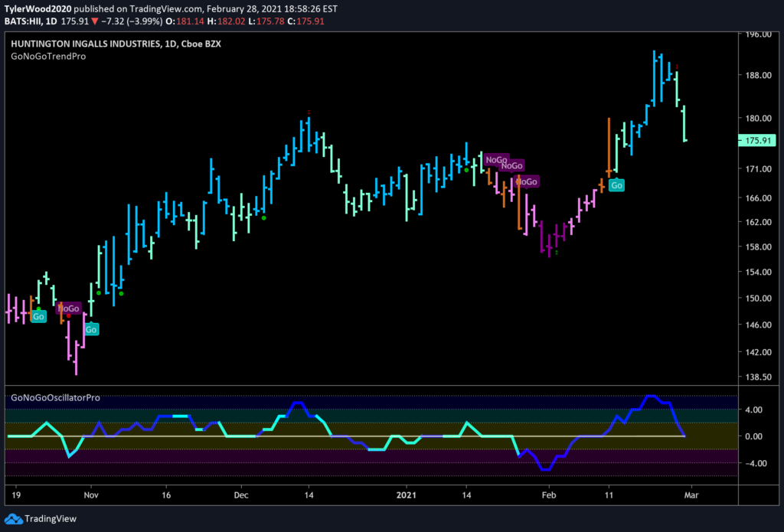Click the red dot under October NoGo label
This screenshot has width=784, height=532.
coord(68,316)
